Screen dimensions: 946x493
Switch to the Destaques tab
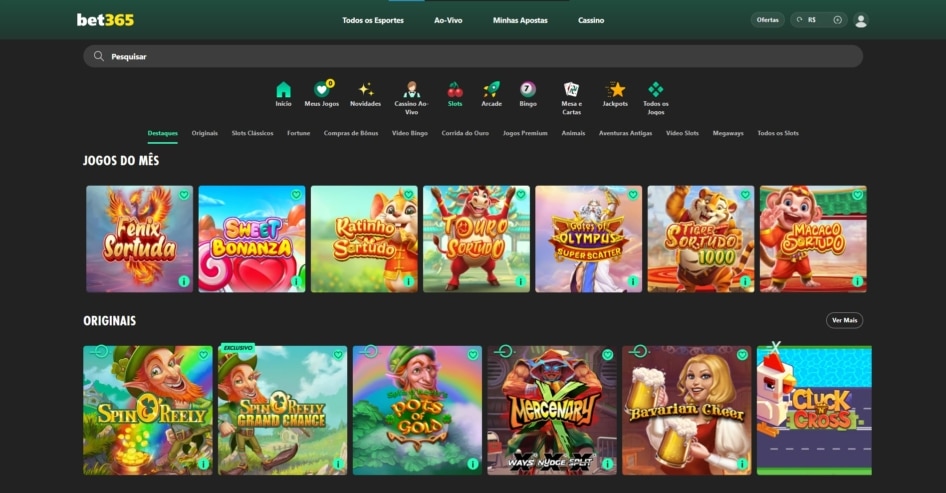tap(162, 133)
